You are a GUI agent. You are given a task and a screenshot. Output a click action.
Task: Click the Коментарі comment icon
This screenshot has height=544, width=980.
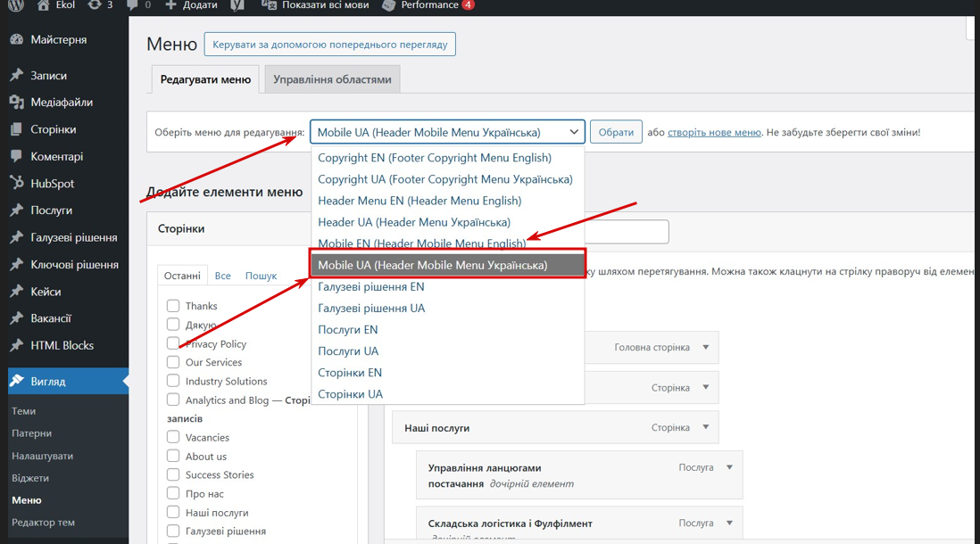click(x=17, y=156)
